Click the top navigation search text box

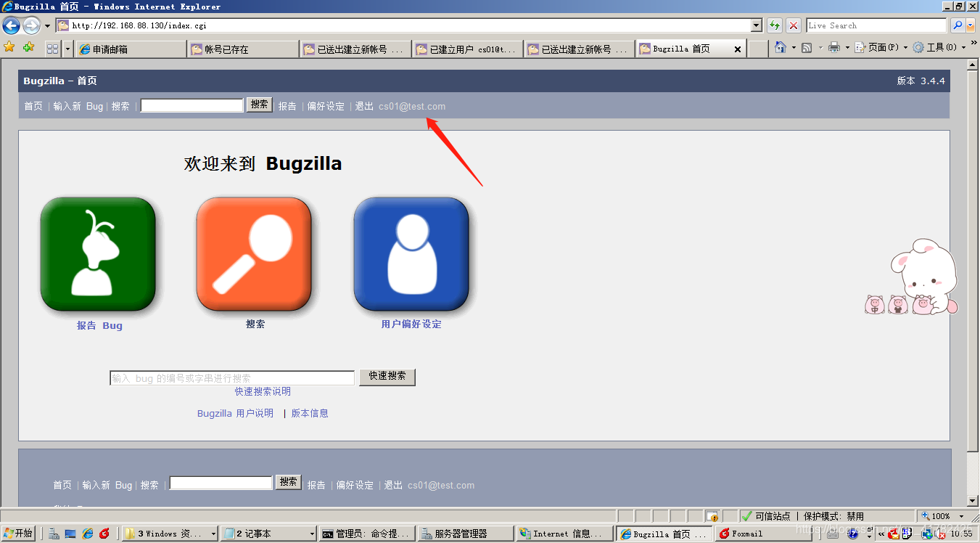(192, 105)
